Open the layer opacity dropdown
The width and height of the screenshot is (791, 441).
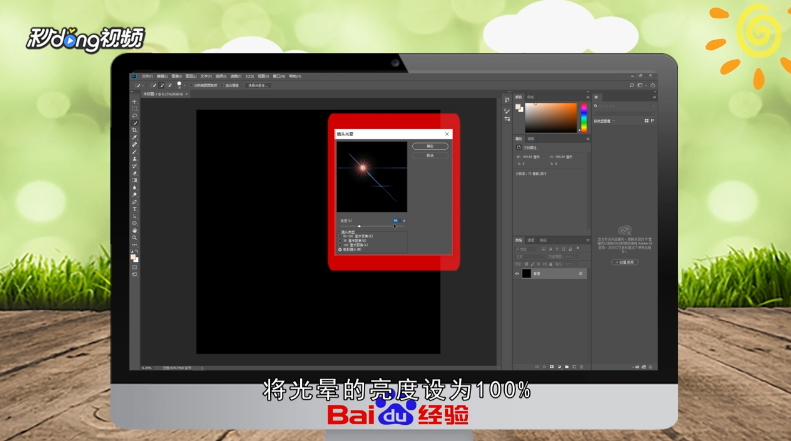(x=577, y=257)
